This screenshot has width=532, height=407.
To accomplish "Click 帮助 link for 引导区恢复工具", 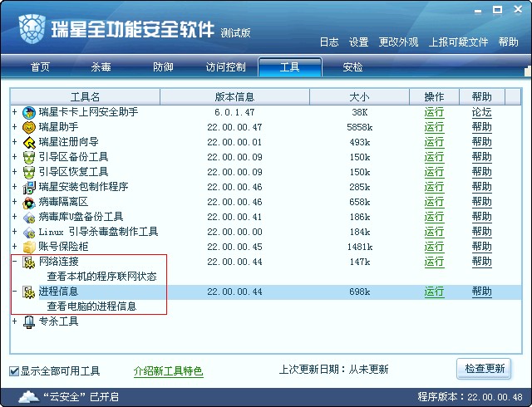I will pos(482,172).
